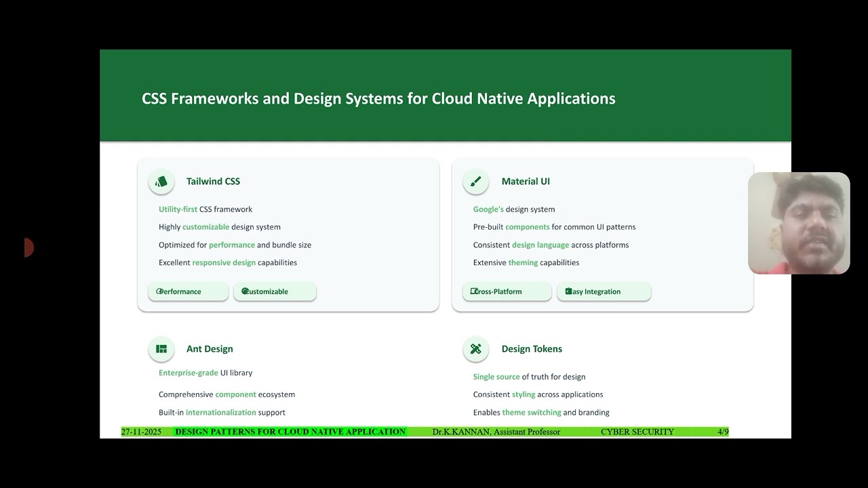
Task: Click the slide number 4/9
Action: 723,432
